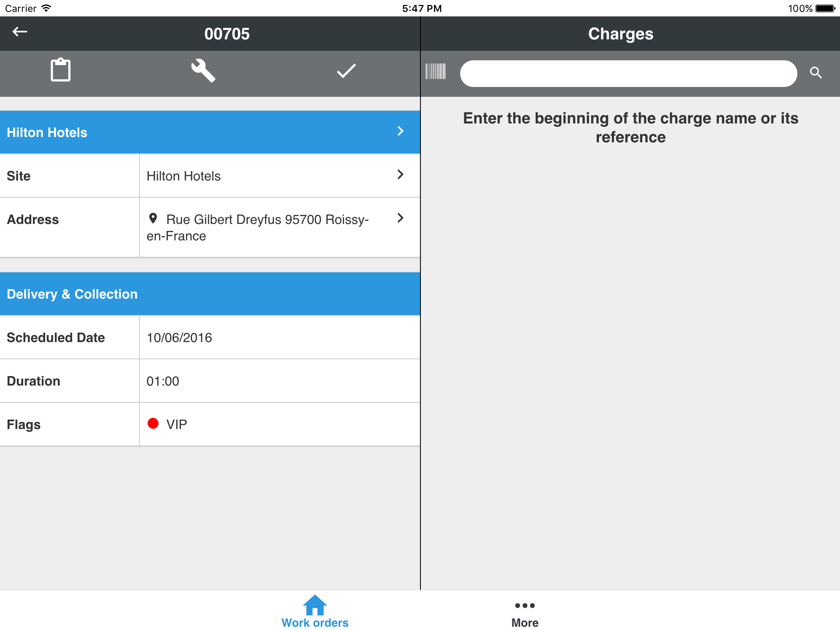840x630 pixels.
Task: Tap the Charges panel title
Action: click(621, 34)
